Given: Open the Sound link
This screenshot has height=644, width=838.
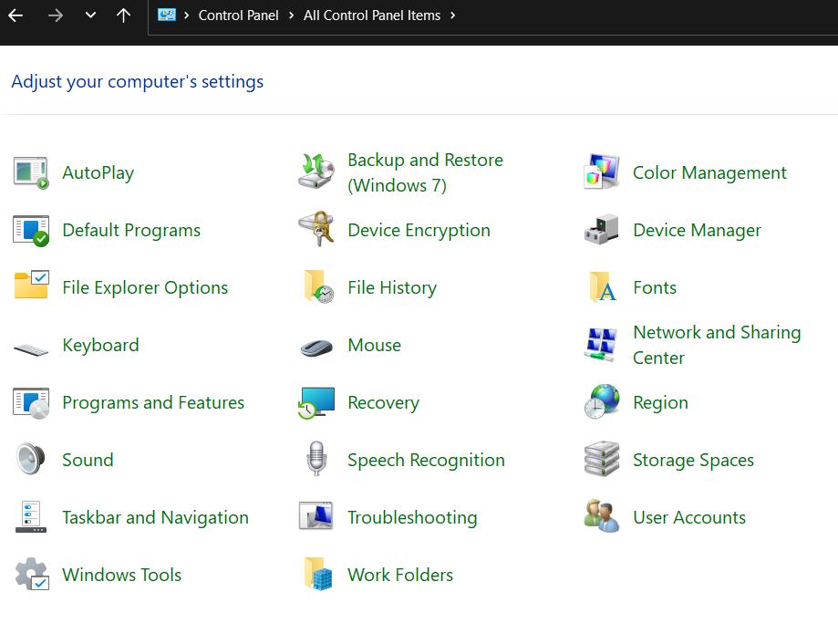Looking at the screenshot, I should pyautogui.click(x=88, y=460).
